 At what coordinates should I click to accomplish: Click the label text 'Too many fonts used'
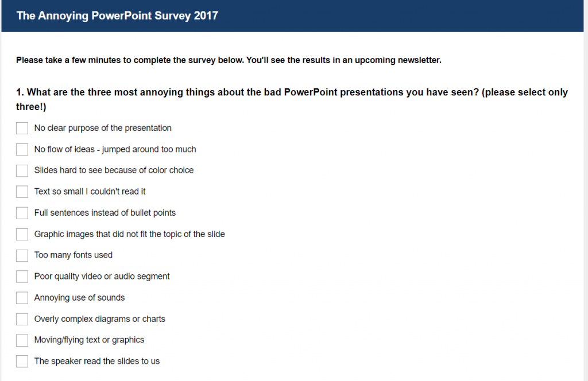coord(73,255)
